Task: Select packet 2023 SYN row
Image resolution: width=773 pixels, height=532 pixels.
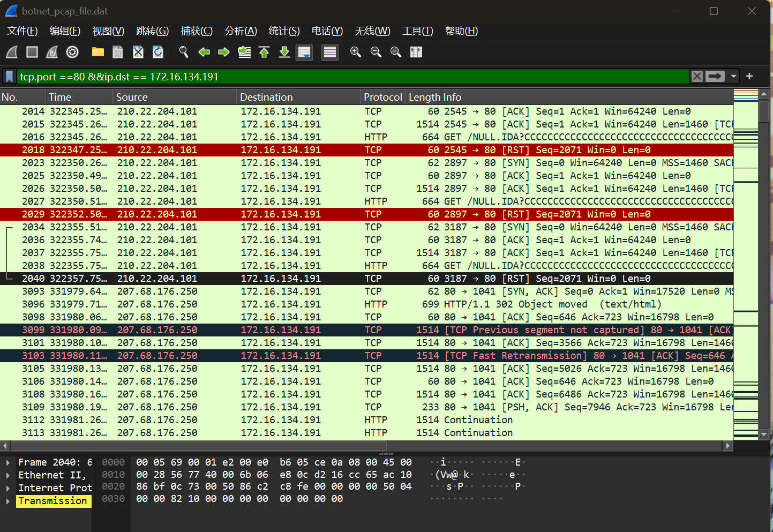Action: tap(366, 163)
